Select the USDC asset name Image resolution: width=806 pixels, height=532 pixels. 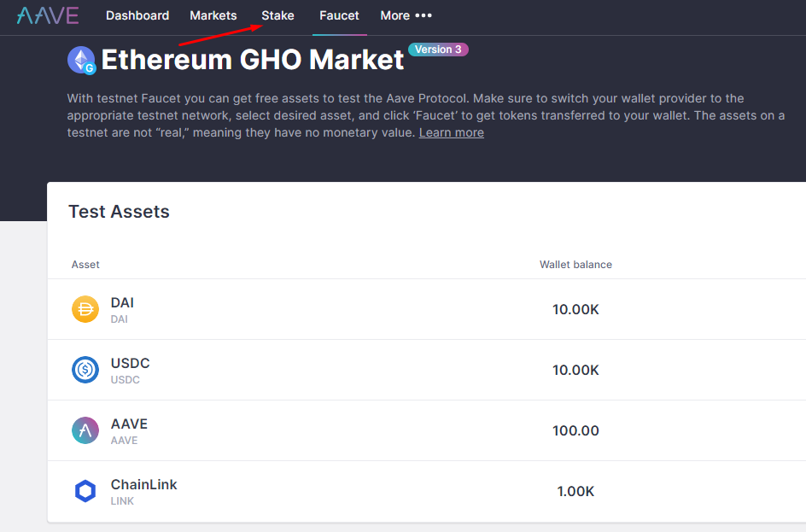click(x=130, y=363)
